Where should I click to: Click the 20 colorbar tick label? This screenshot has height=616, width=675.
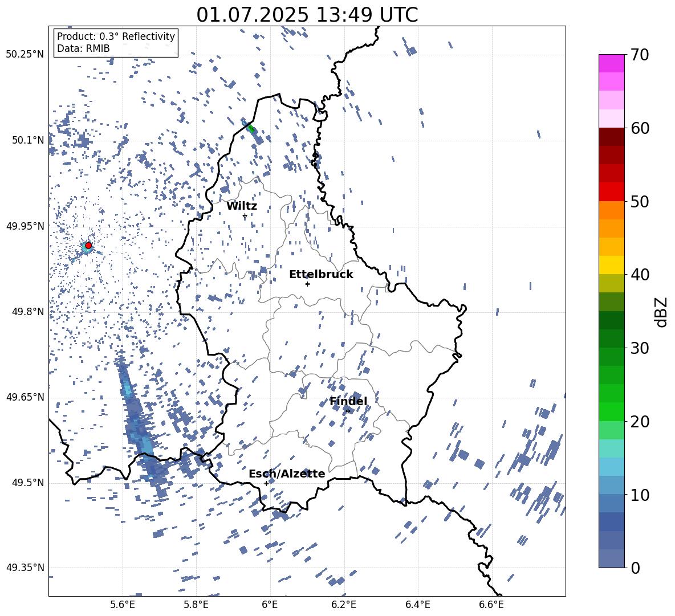pyautogui.click(x=640, y=422)
